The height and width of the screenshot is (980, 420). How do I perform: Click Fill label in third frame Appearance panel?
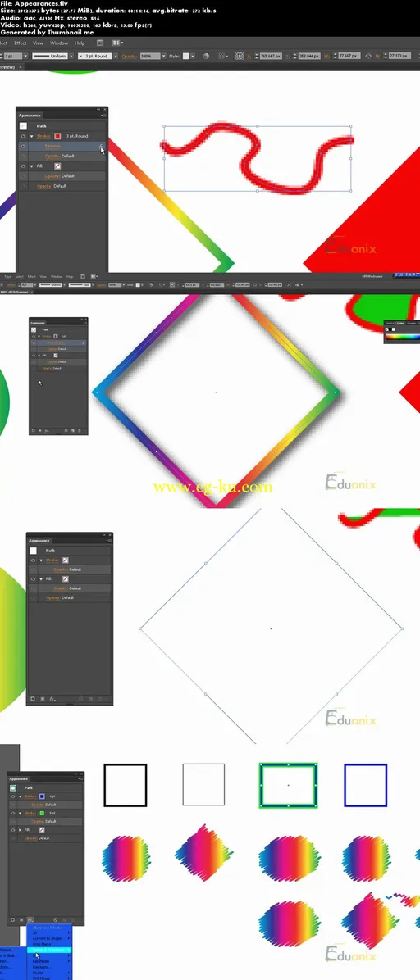pyautogui.click(x=49, y=578)
